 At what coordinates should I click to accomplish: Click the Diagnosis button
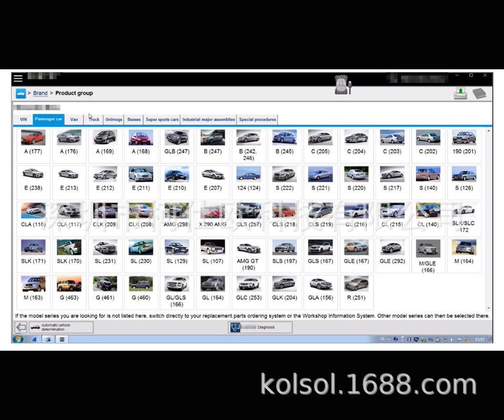[x=260, y=327]
